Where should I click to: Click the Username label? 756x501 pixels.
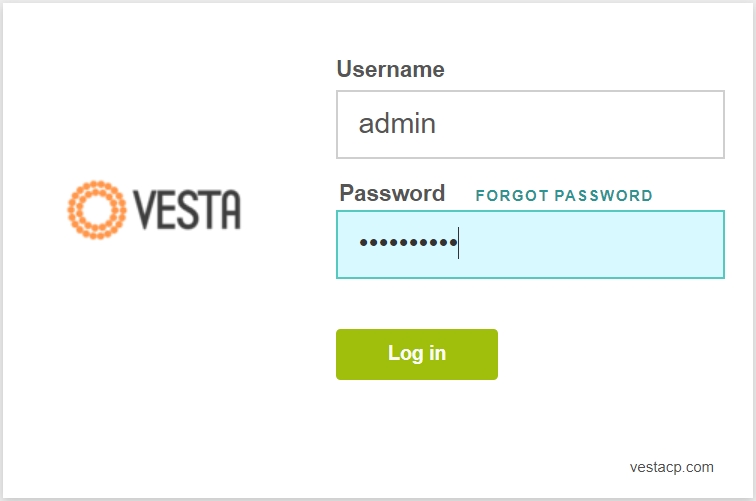pyautogui.click(x=391, y=69)
